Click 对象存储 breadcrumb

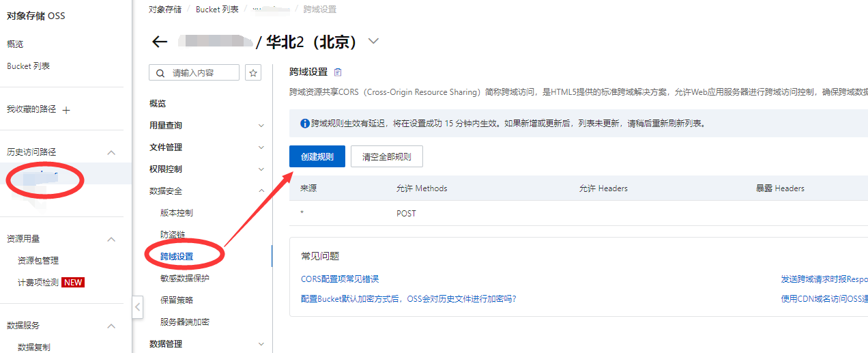[165, 10]
